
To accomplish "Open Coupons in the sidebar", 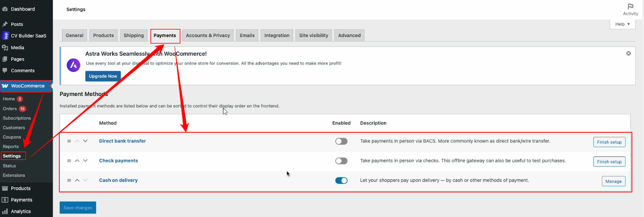I will tap(12, 137).
